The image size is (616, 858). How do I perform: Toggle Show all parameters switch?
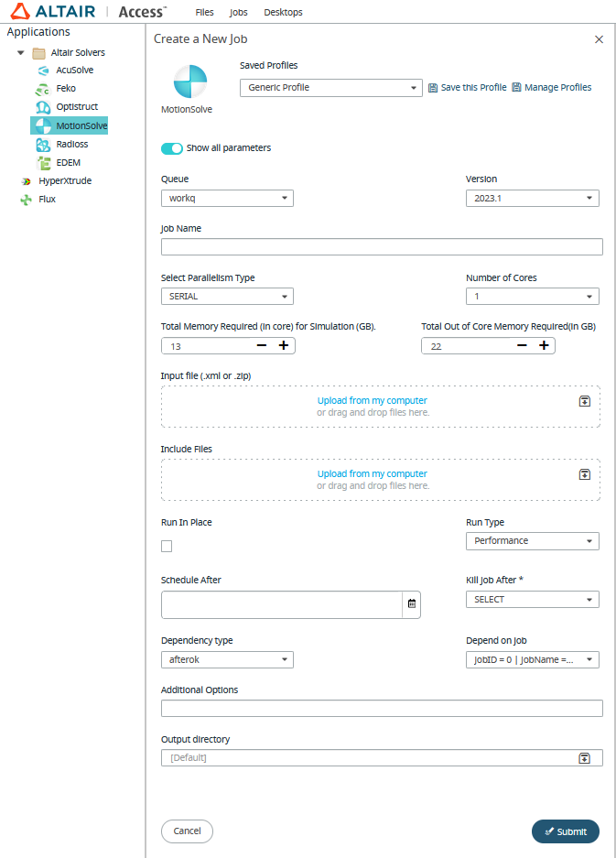point(172,148)
